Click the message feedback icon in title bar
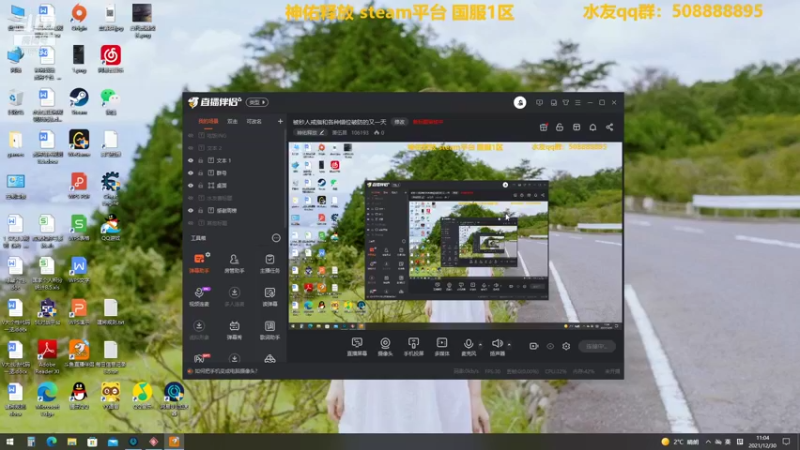 coord(539,103)
